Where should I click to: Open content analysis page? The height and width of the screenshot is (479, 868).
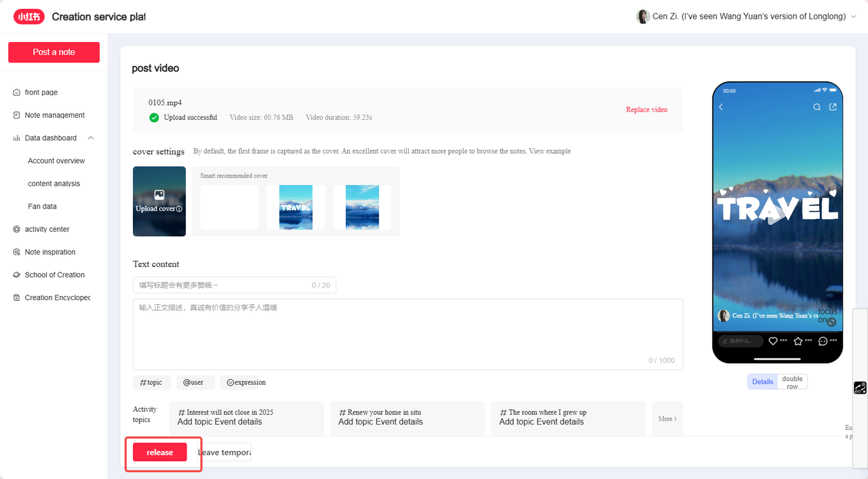click(x=54, y=184)
